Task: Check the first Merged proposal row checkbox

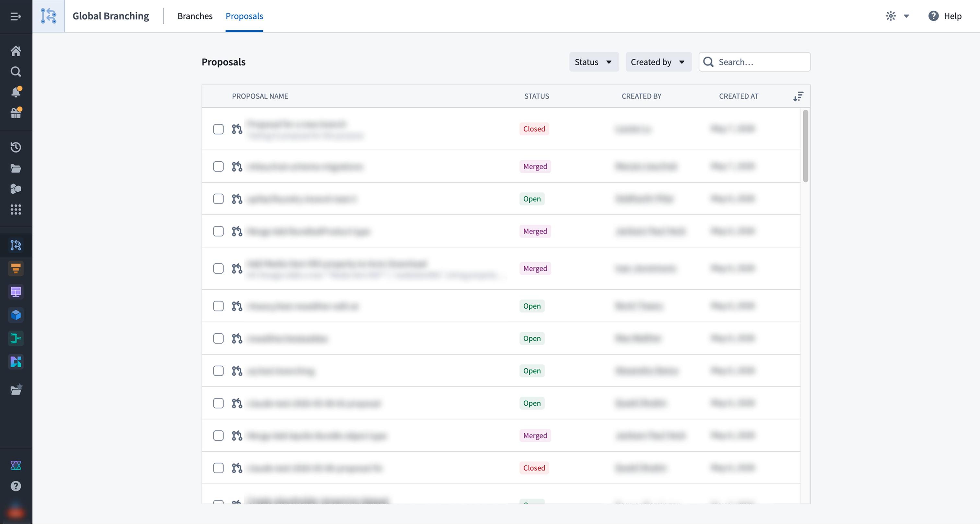Action: [x=218, y=166]
